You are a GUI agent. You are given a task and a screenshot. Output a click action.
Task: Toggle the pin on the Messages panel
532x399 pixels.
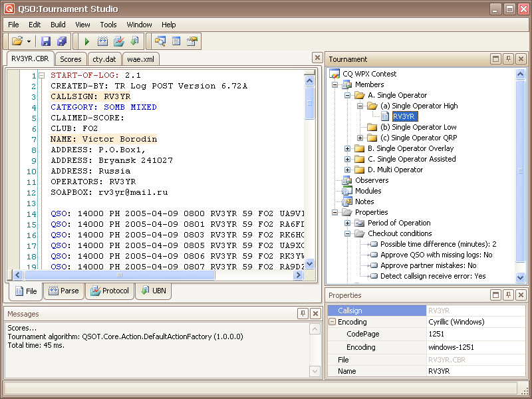point(303,314)
